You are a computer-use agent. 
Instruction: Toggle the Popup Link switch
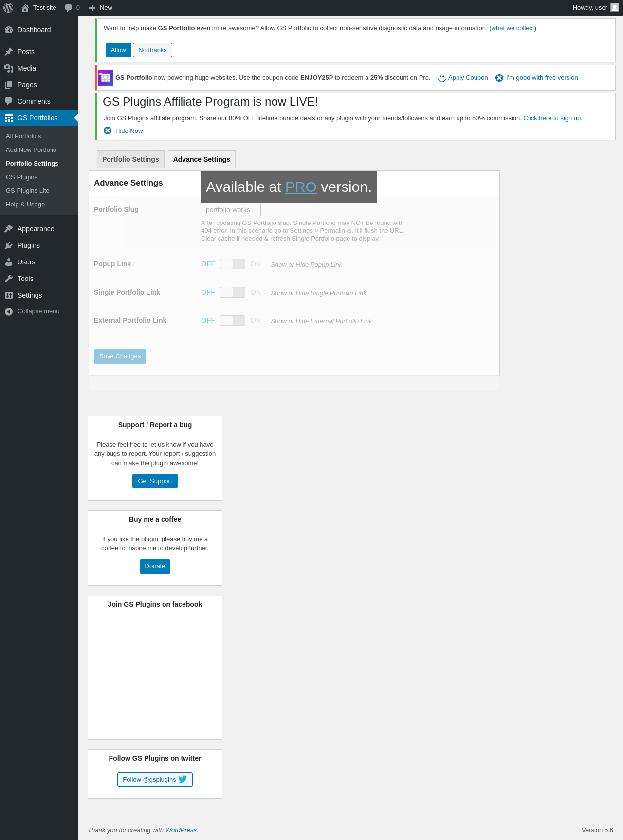[233, 264]
